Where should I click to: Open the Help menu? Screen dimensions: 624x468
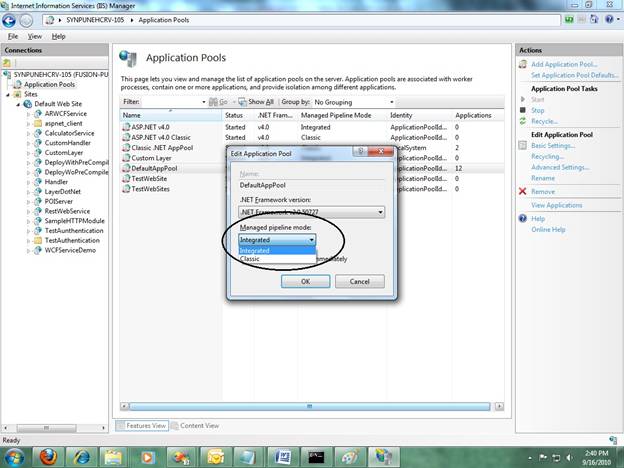coord(58,36)
